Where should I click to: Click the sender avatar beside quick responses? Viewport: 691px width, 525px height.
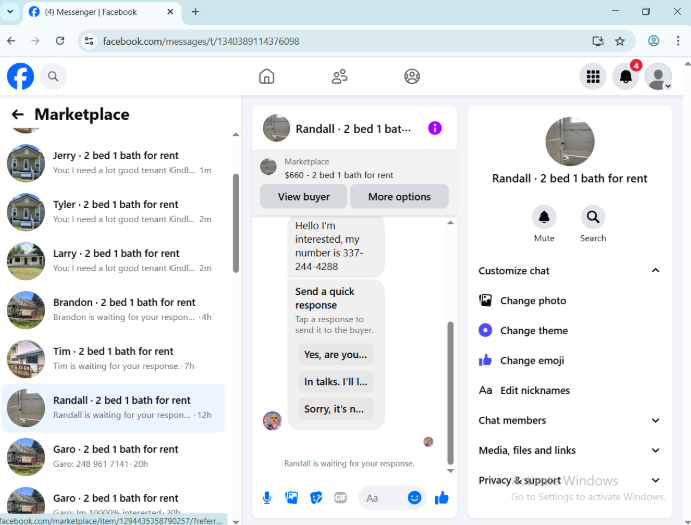pos(272,421)
